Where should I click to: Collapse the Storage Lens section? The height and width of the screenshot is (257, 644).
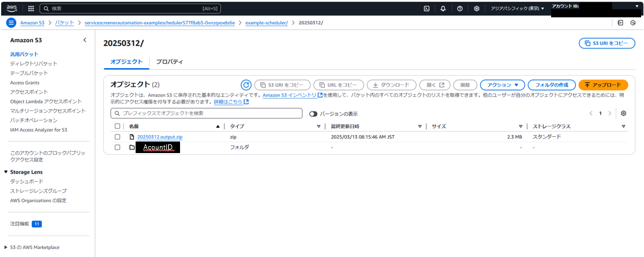point(6,172)
